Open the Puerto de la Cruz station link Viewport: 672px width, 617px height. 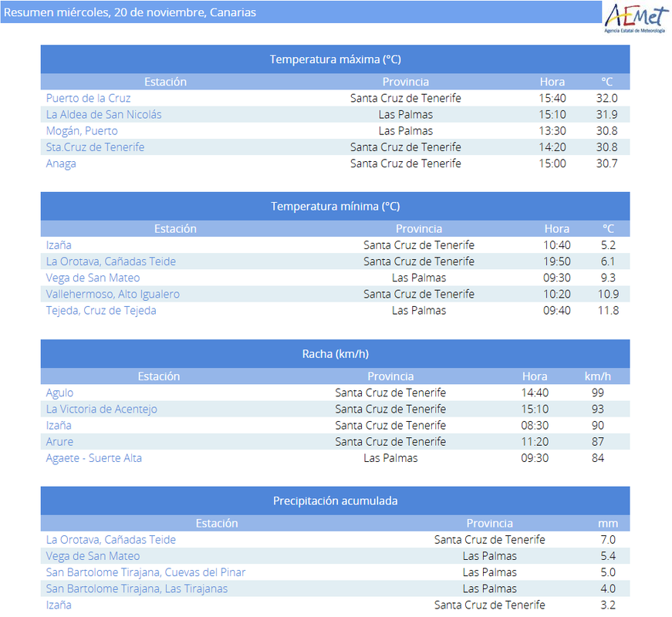(x=88, y=98)
